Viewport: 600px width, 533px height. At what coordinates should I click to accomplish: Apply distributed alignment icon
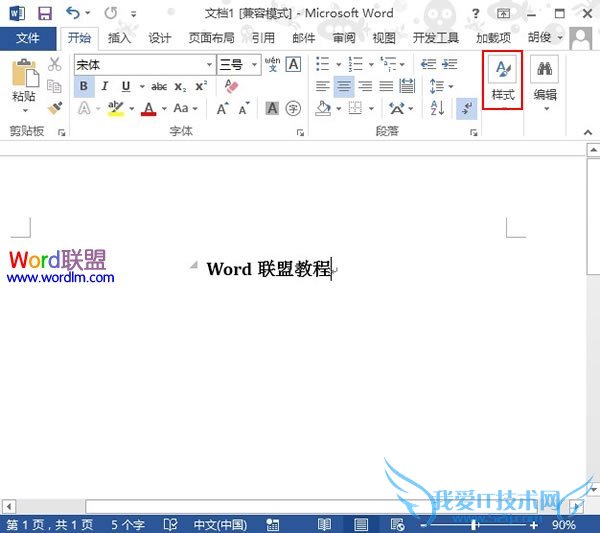click(x=407, y=86)
